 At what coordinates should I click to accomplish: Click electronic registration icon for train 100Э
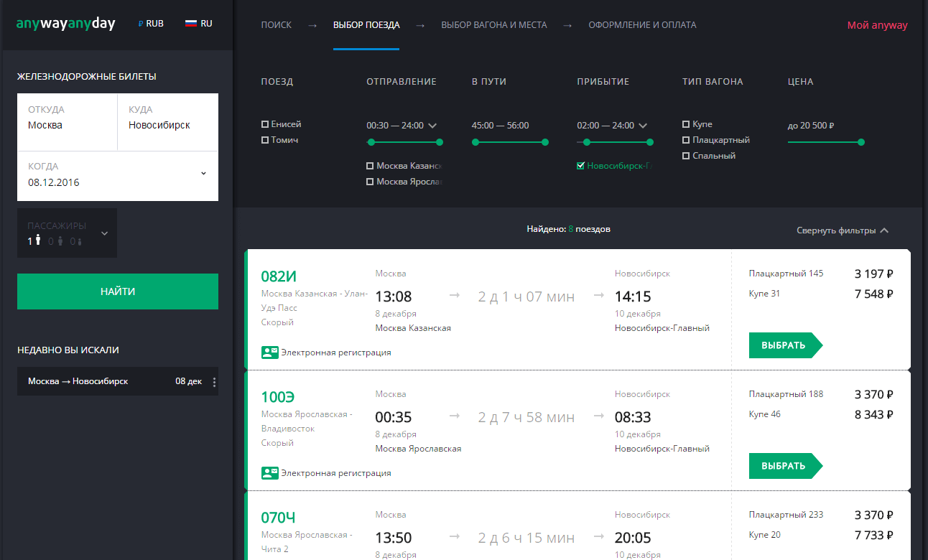point(269,473)
